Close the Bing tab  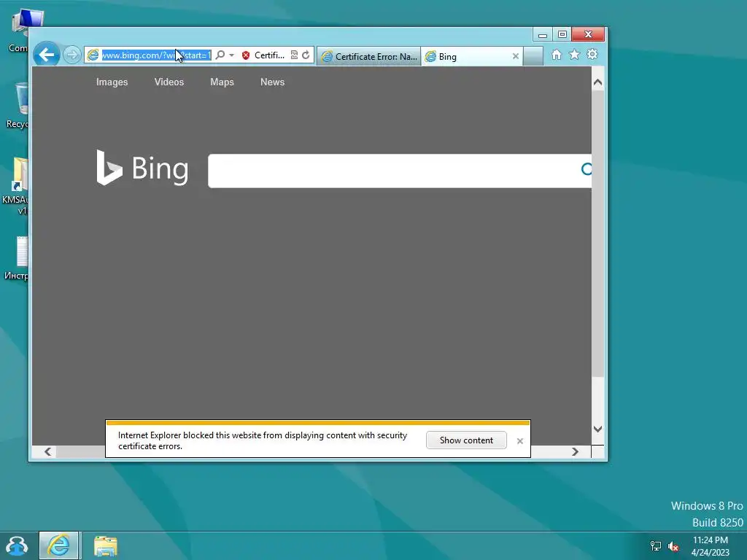coord(516,56)
